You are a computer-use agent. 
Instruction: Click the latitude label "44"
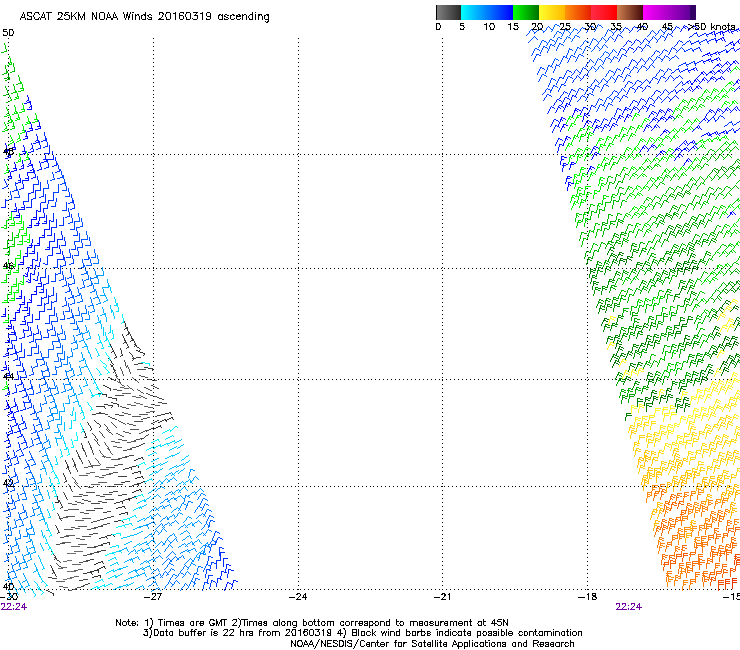(x=8, y=377)
